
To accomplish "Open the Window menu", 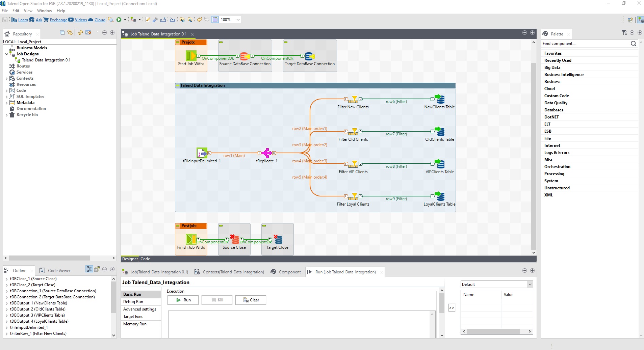I will [44, 10].
